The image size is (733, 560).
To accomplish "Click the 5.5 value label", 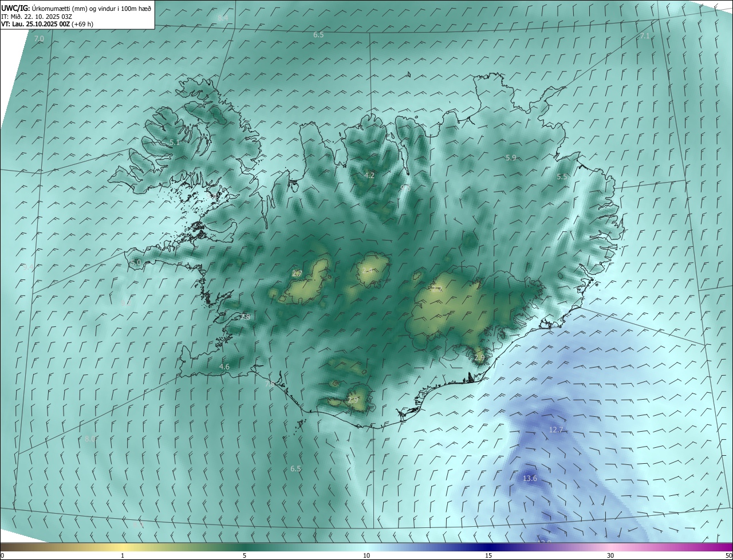I will pyautogui.click(x=562, y=177).
